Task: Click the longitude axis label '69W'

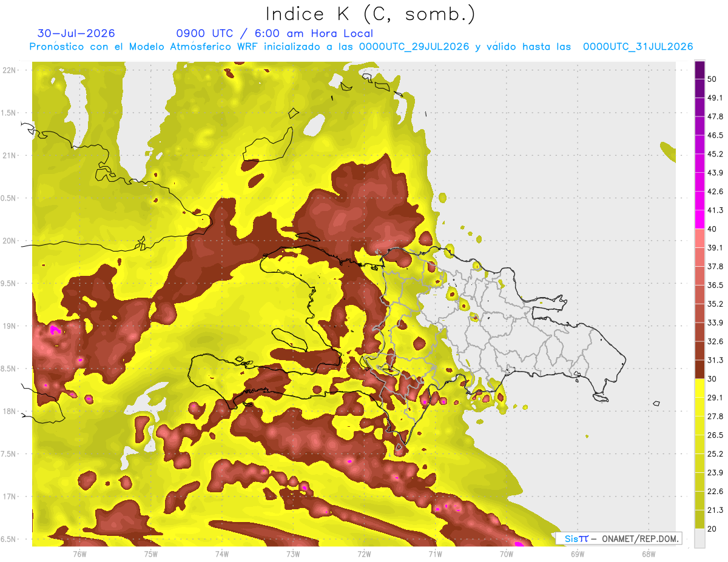Action: 577,553
